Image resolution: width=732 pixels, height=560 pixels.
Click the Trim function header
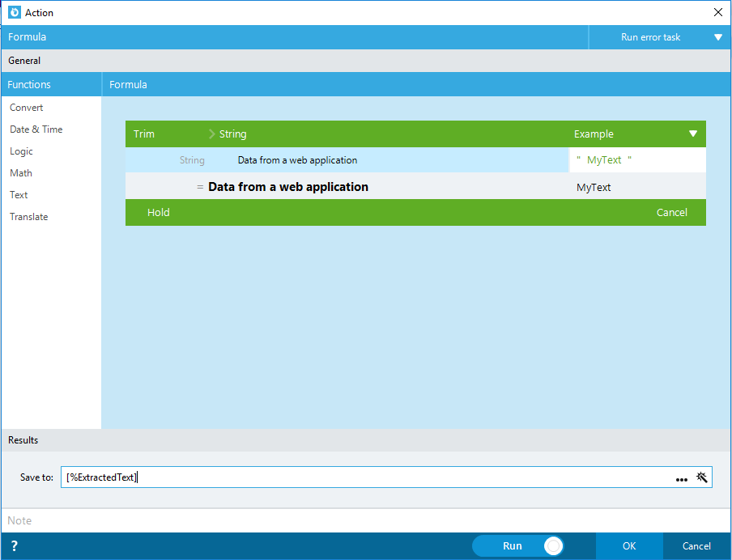(144, 134)
